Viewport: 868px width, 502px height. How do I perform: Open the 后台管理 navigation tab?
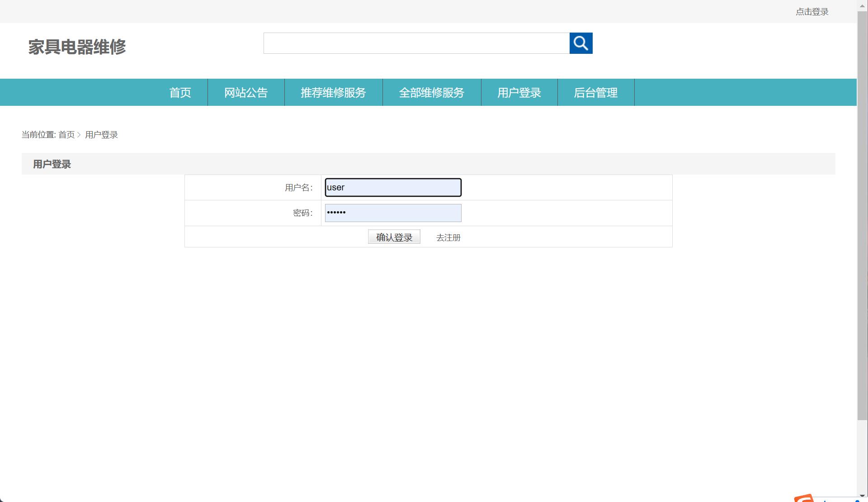pos(596,92)
